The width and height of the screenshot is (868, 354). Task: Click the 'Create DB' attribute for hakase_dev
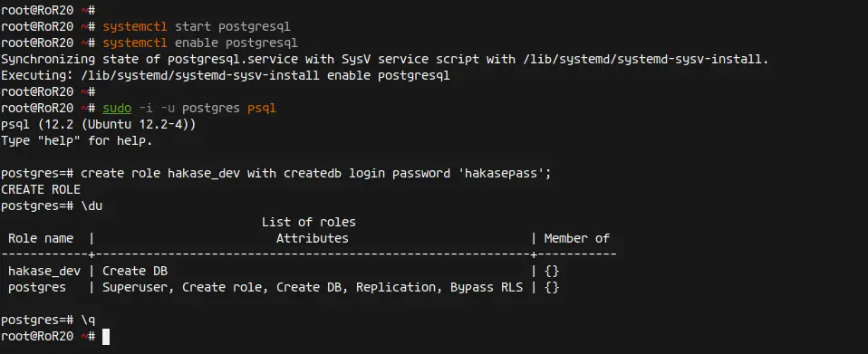(135, 271)
